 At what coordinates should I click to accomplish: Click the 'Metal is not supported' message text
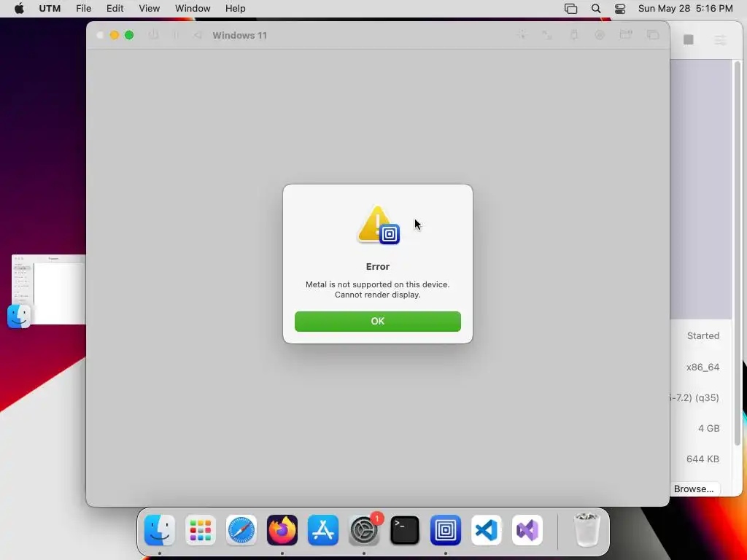[x=377, y=289]
